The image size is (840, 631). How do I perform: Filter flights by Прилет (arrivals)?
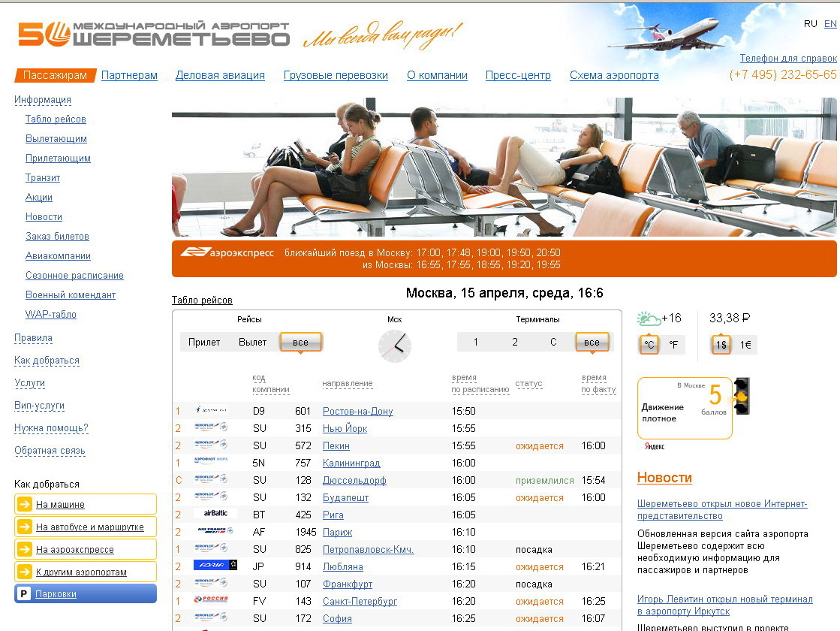coord(204,343)
